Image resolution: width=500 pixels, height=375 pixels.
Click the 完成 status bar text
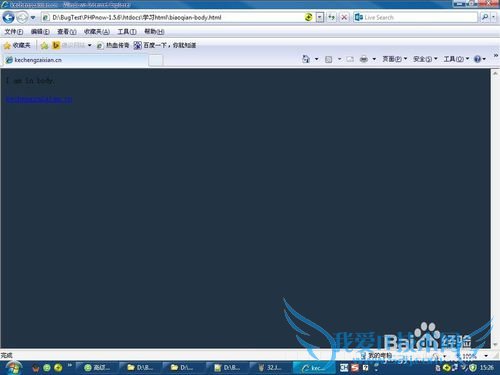pos(7,355)
